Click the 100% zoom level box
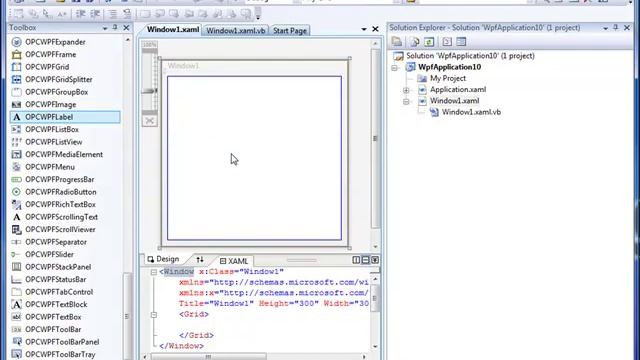This screenshot has height=360, width=640. (x=149, y=44)
